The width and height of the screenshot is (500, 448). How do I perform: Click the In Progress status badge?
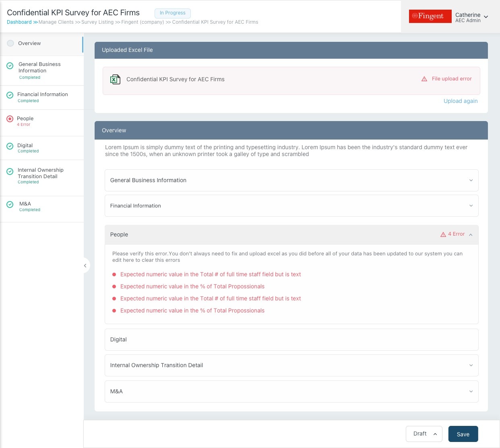click(173, 13)
